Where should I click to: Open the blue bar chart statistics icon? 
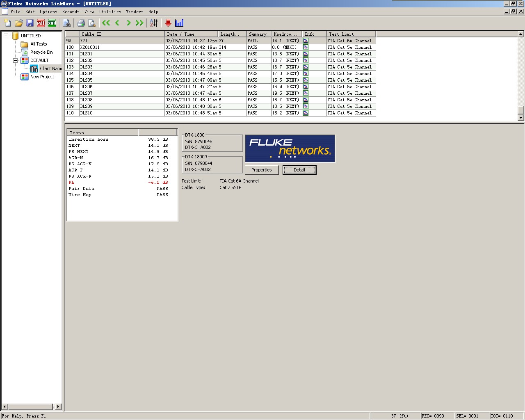(179, 23)
